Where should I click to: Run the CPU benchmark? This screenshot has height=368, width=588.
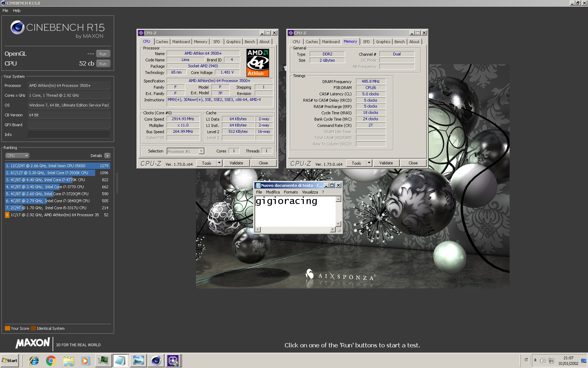coord(103,64)
